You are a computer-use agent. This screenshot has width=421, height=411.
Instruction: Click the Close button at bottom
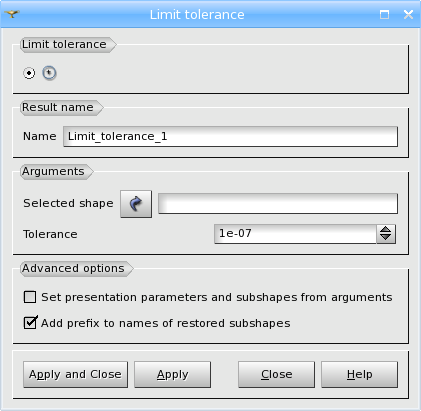click(x=276, y=374)
